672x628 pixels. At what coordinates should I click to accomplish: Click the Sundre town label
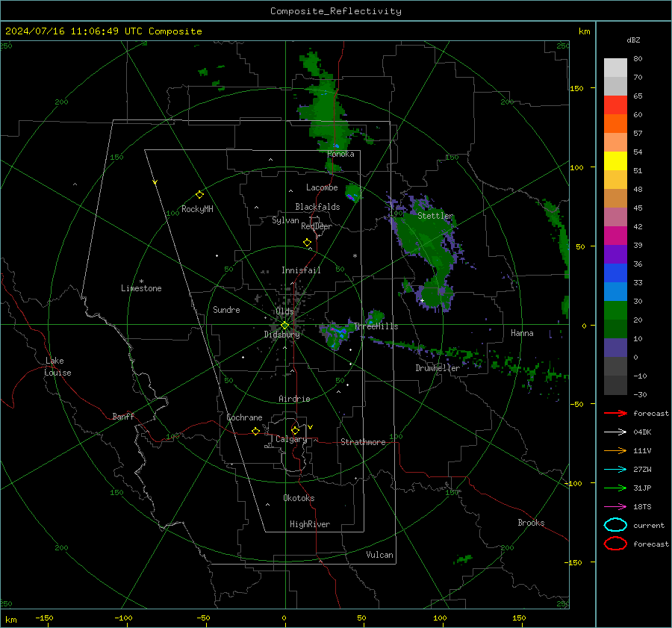click(226, 309)
